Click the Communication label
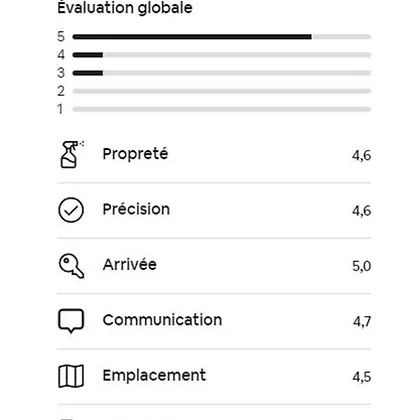Image resolution: width=420 pixels, height=420 pixels. coord(162,320)
